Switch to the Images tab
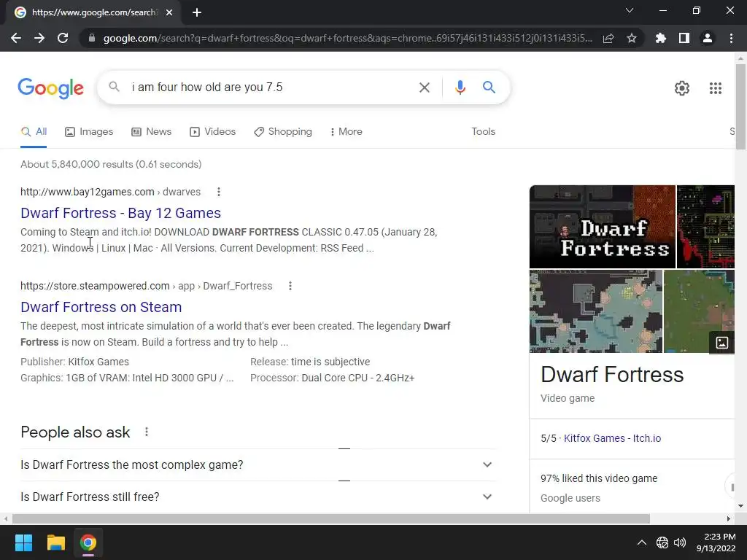The height and width of the screenshot is (560, 747). click(89, 131)
